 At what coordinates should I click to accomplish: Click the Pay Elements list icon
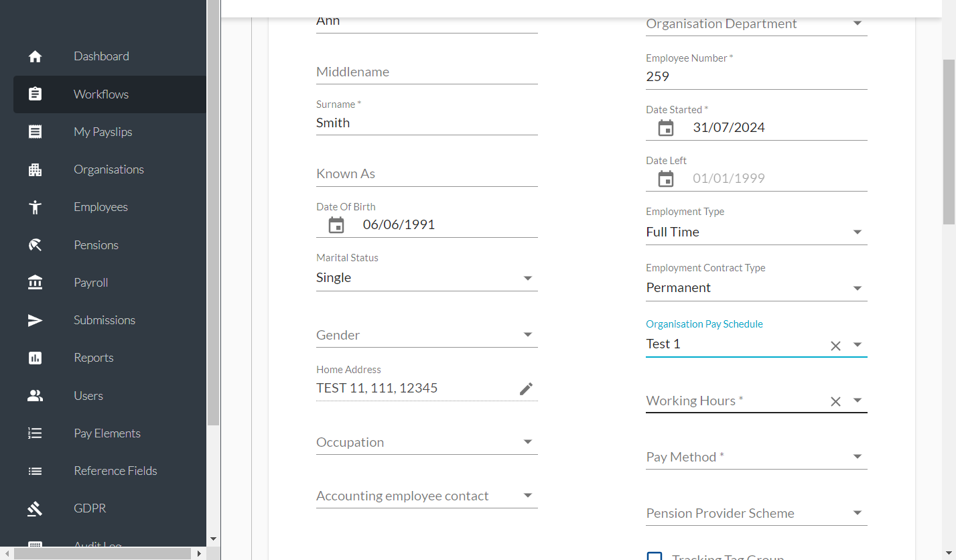pyautogui.click(x=36, y=433)
